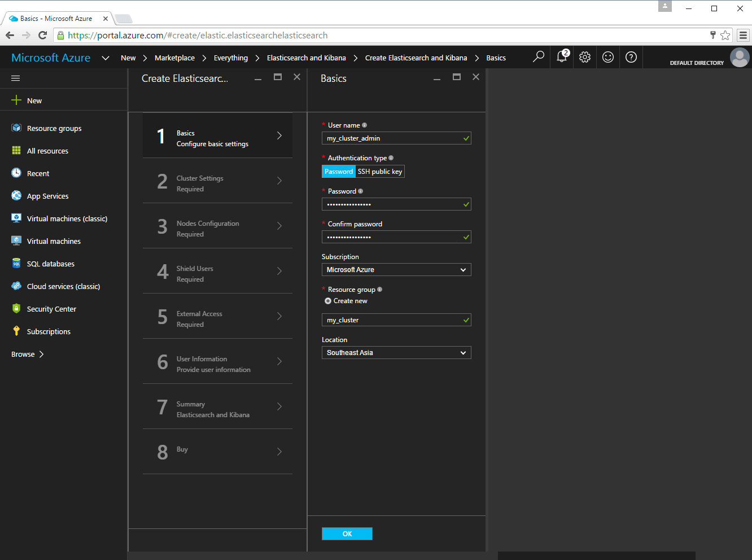Select Create new resource group radio

pyautogui.click(x=328, y=301)
